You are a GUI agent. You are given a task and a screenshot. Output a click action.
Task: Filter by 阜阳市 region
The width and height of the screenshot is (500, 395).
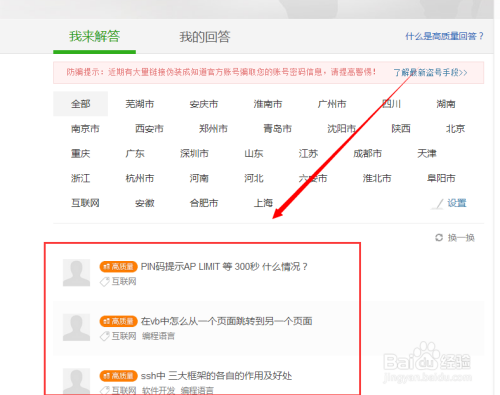pyautogui.click(x=441, y=178)
